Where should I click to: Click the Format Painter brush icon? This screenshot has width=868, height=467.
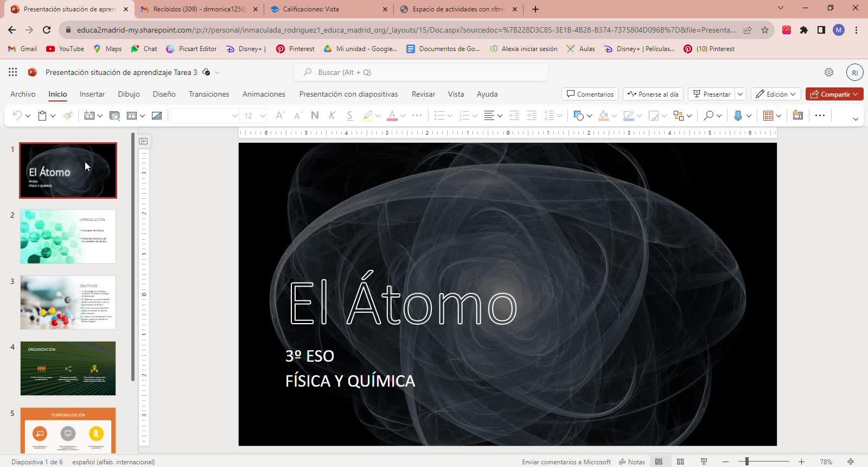(68, 116)
